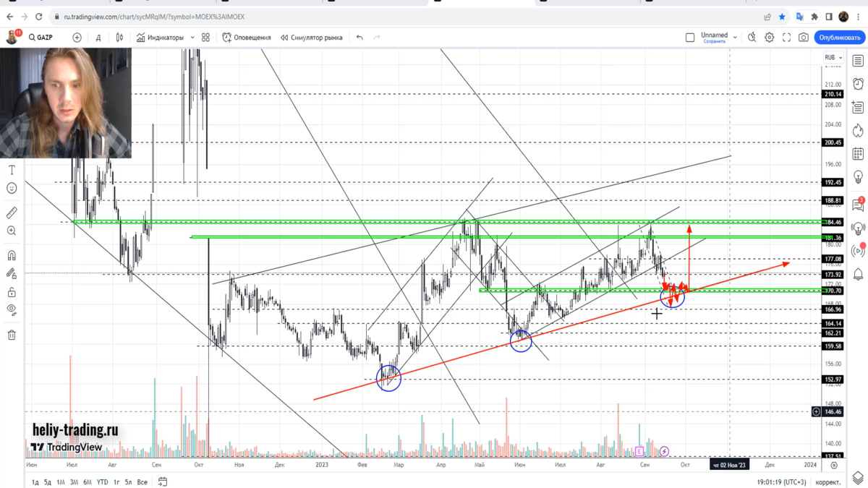Open chart settings gear
The height and width of the screenshot is (488, 868).
pyautogui.click(x=770, y=38)
